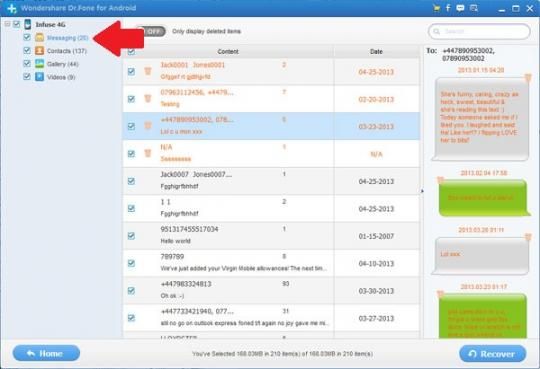Open the Messaging (20) tree item
The height and width of the screenshot is (369, 540).
tap(68, 38)
